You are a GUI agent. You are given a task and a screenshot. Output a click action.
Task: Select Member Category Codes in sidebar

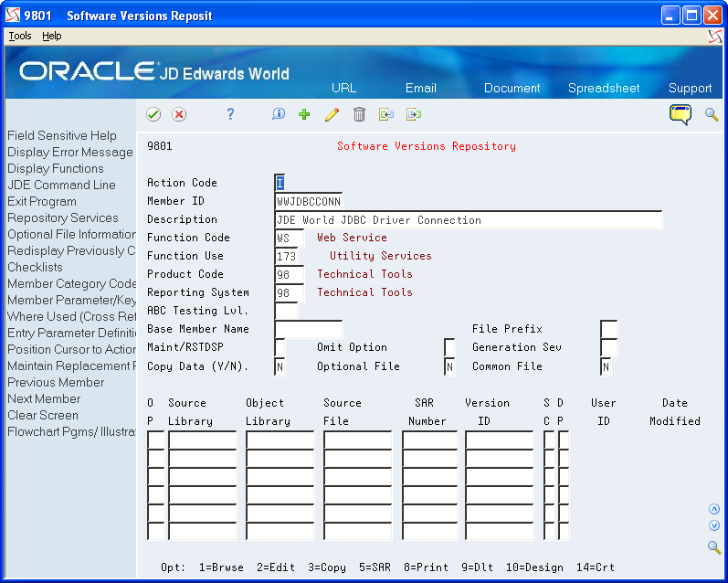(x=71, y=283)
